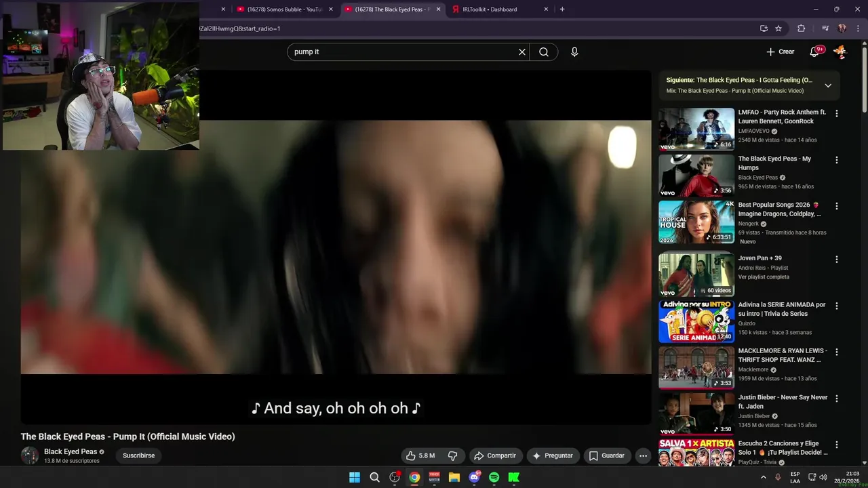Click the tray microphone icon
Screen dimensions: 868x488
[778, 477]
